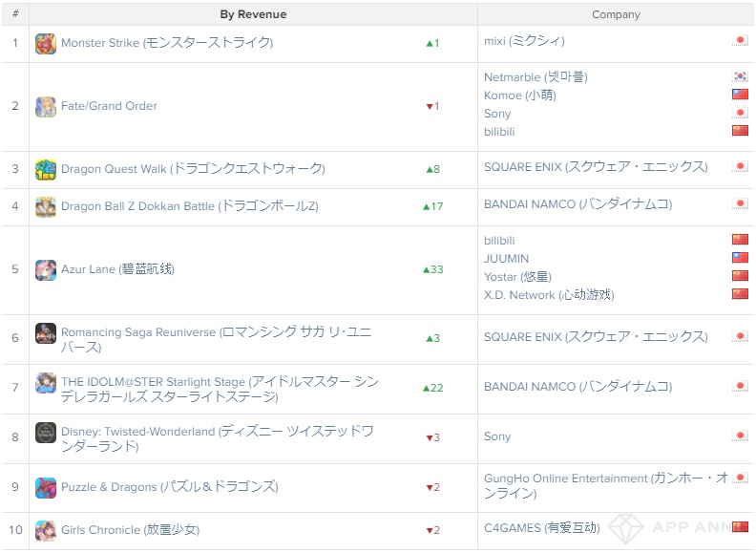Screen dimensions: 756x553
Task: Click the Taiwan flag beside Komoe
Action: tap(740, 95)
